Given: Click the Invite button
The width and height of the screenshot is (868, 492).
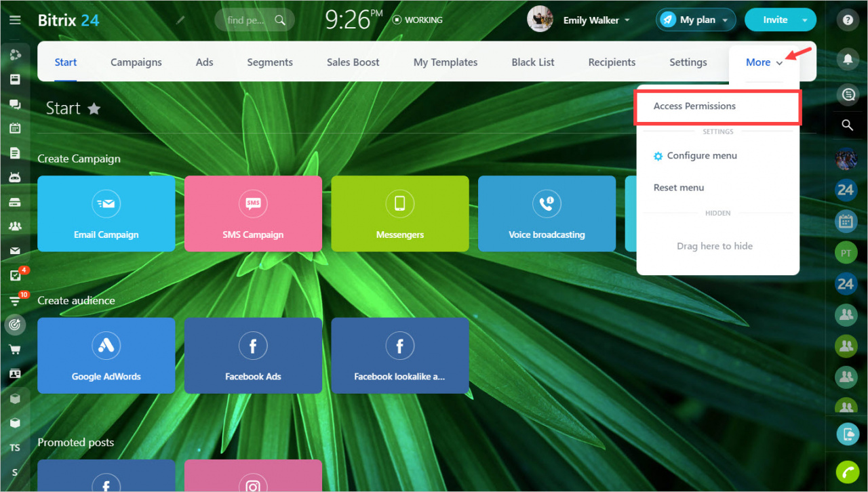Looking at the screenshot, I should [775, 20].
